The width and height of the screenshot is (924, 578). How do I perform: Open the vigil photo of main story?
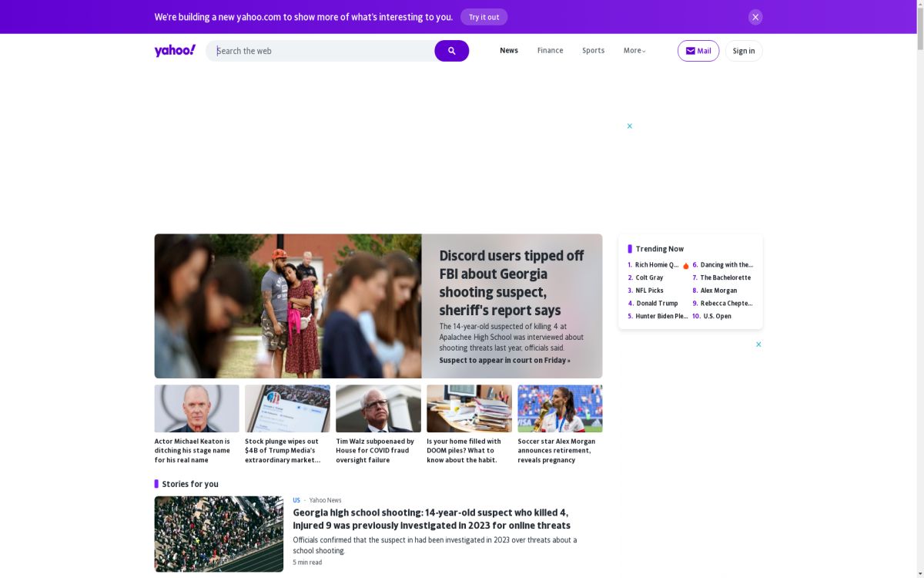pos(288,306)
